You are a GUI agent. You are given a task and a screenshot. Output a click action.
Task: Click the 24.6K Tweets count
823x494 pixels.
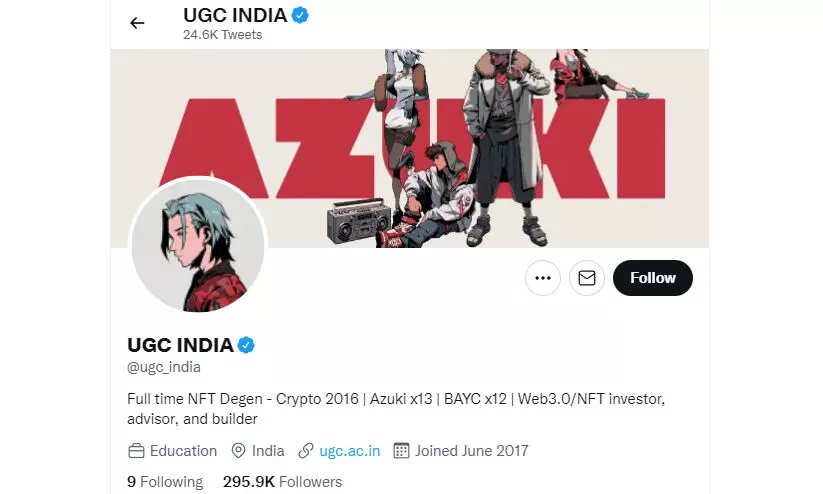(223, 35)
